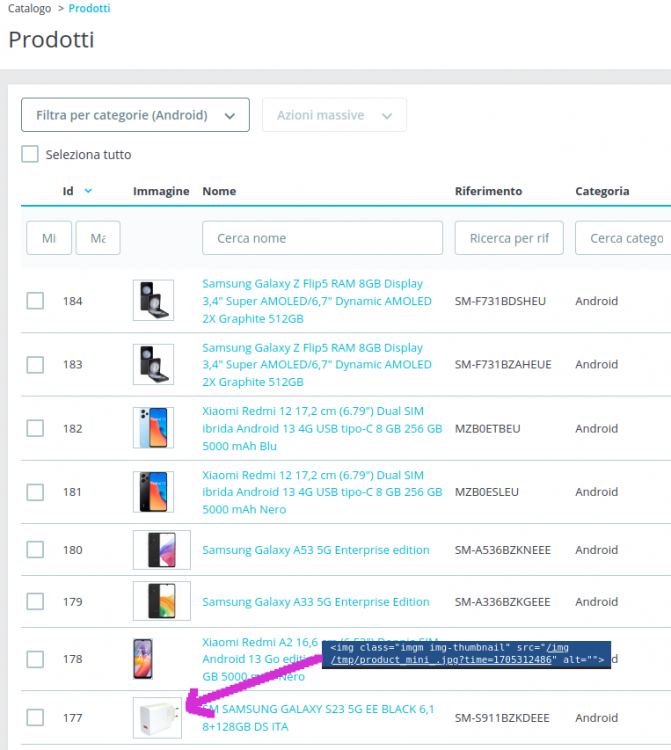
Task: Click the Cerca categoria filter field
Action: click(x=623, y=238)
